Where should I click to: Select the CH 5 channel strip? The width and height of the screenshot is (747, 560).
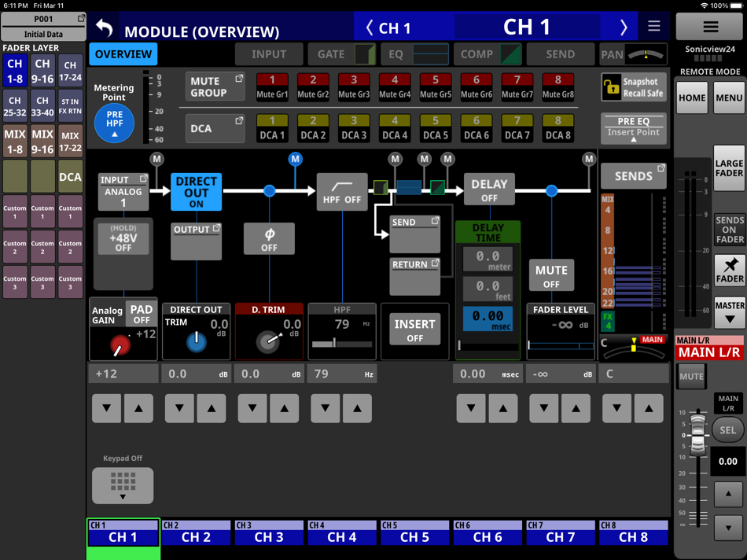[x=415, y=532]
